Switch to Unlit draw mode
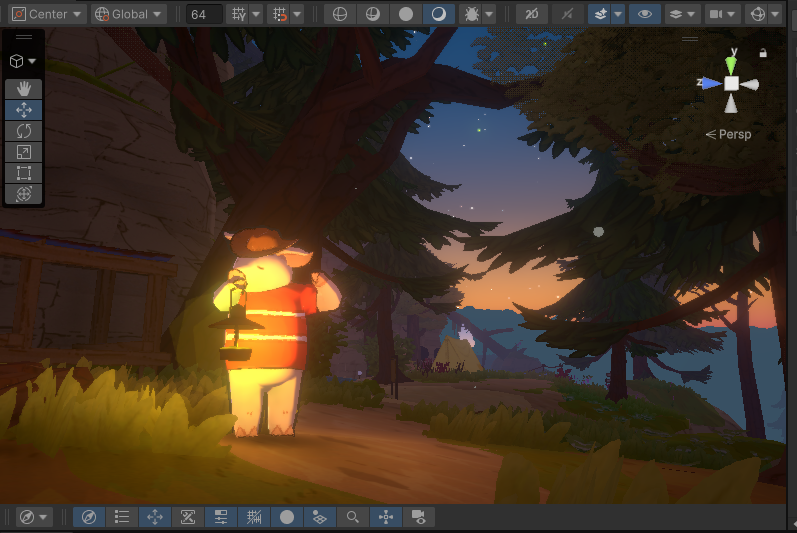This screenshot has height=533, width=797. coord(406,14)
